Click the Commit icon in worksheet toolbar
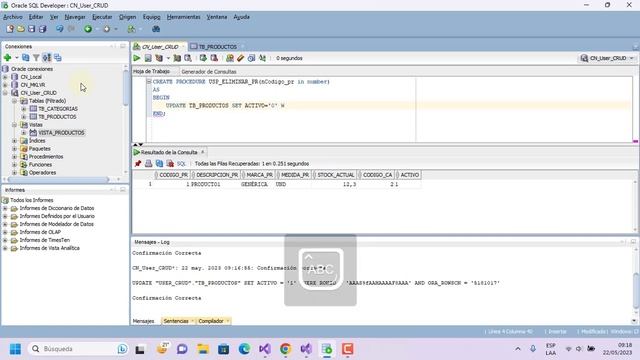640x360 pixels. 203,58
